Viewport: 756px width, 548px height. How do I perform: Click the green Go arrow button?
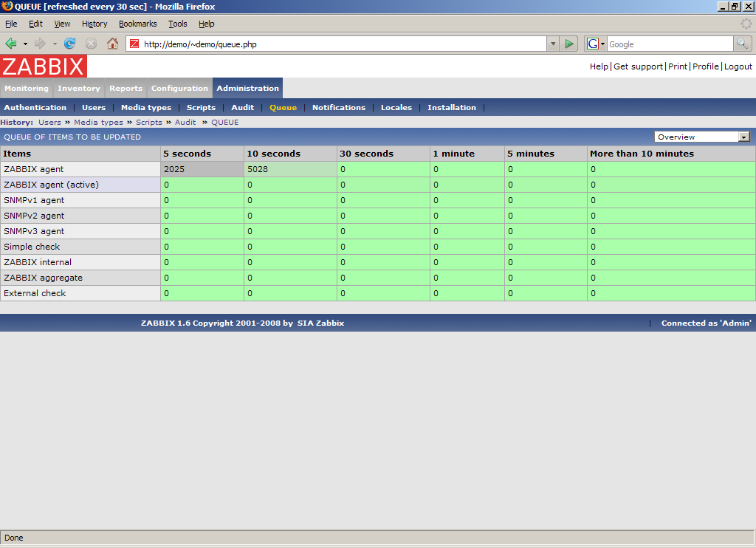point(569,44)
